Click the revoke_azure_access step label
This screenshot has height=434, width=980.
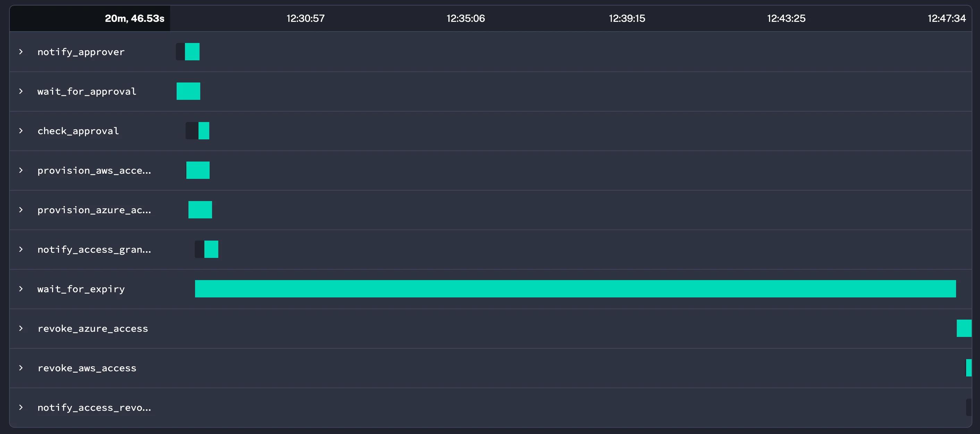(92, 328)
